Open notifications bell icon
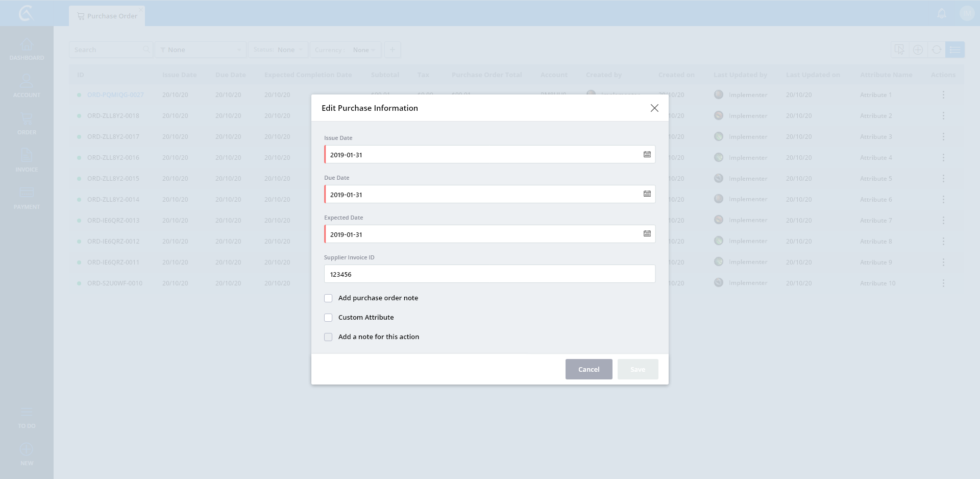980x479 pixels. point(942,14)
